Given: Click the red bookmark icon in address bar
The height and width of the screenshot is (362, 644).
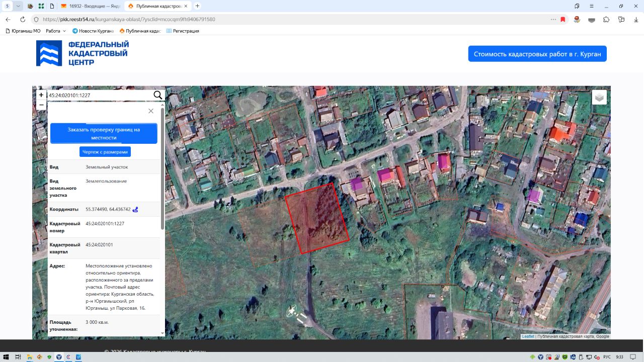Looking at the screenshot, I should (563, 19).
